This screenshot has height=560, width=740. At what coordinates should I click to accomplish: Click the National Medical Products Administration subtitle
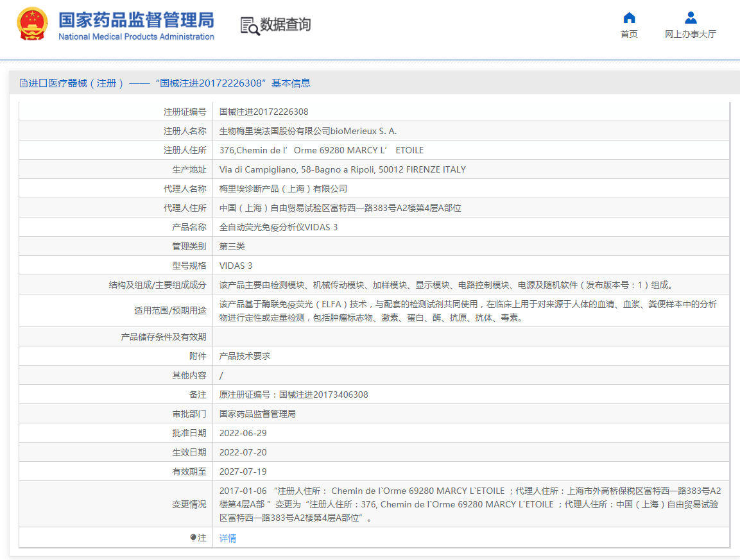[x=136, y=37]
